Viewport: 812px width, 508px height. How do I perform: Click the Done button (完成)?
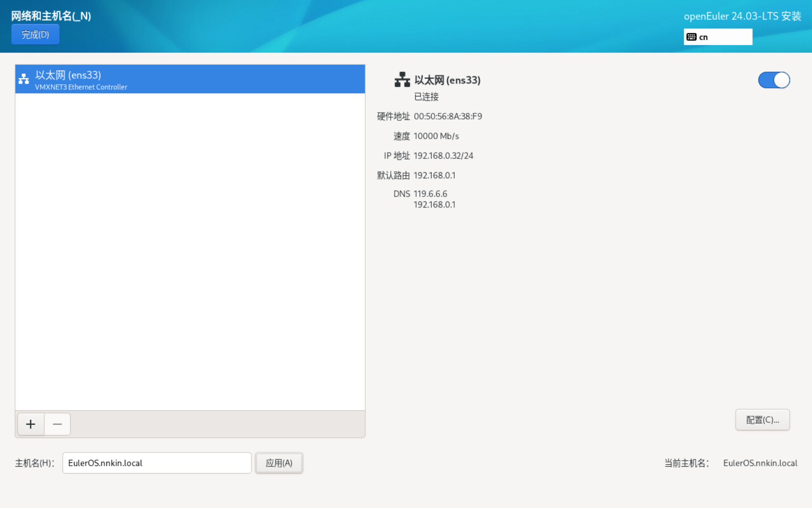35,35
